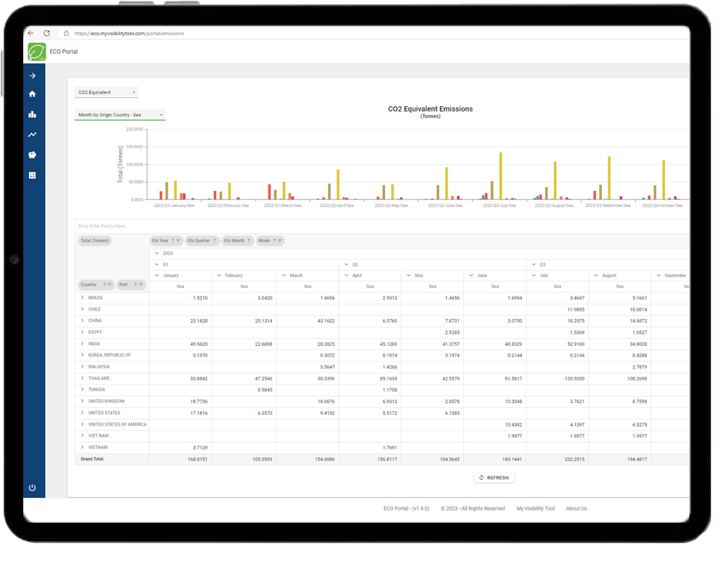This screenshot has width=728, height=565.
Task: Click the power logout icon
Action: click(32, 488)
